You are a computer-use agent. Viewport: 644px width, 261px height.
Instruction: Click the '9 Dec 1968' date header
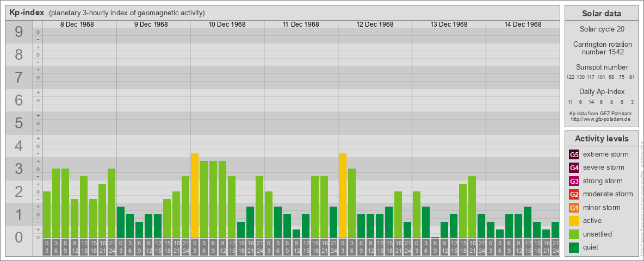tap(151, 24)
